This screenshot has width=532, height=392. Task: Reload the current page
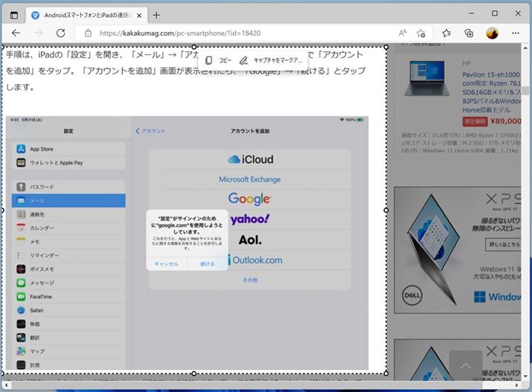61,33
